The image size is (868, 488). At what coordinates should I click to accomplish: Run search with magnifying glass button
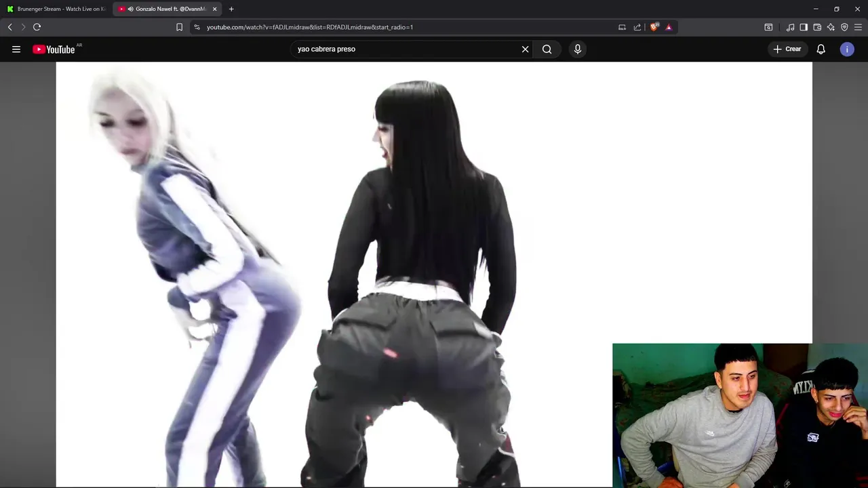[x=547, y=49]
